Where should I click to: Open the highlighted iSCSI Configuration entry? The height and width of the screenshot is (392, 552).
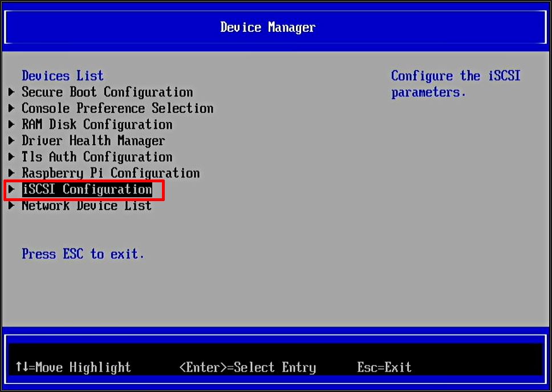pos(87,189)
